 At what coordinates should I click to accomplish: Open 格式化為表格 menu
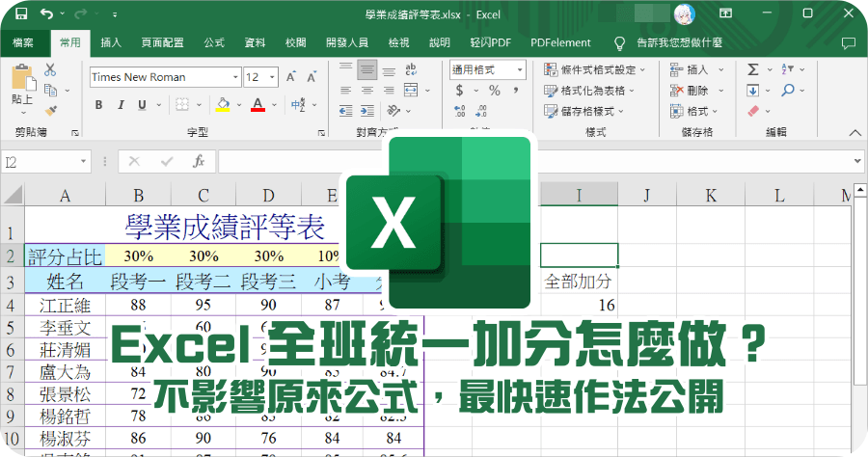point(589,91)
